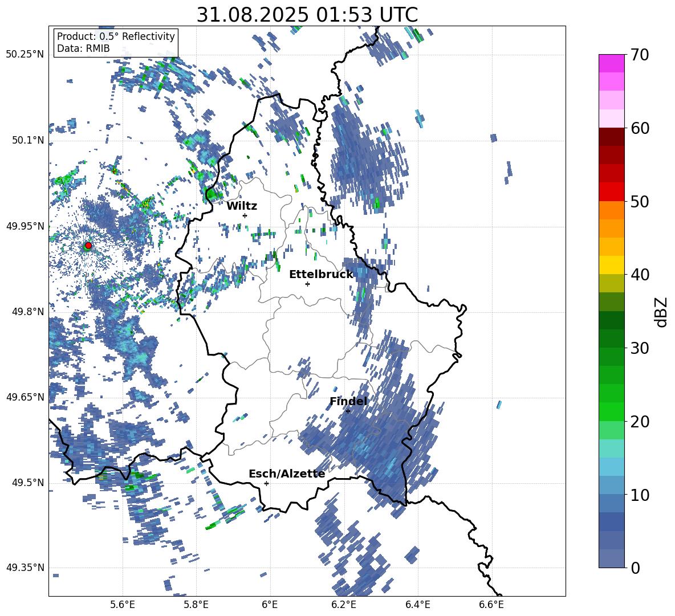The image size is (675, 616).
Task: Click the Wiltz cross marker
Action: pyautogui.click(x=245, y=215)
